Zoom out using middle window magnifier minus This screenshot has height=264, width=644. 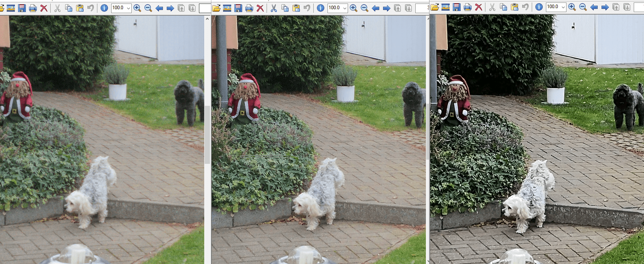coord(365,8)
